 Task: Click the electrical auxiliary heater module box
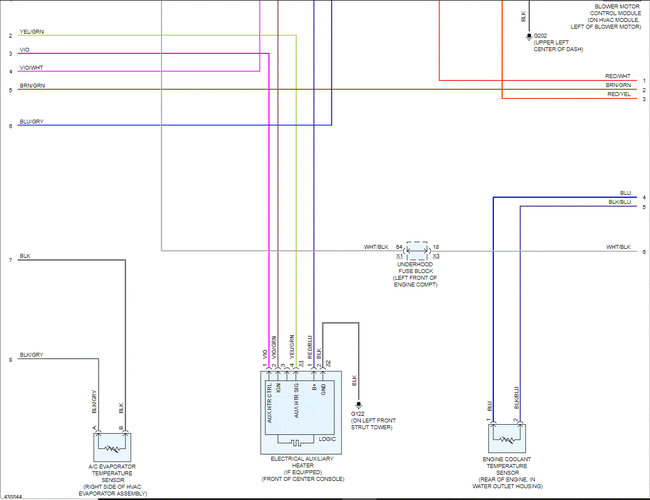[x=301, y=413]
